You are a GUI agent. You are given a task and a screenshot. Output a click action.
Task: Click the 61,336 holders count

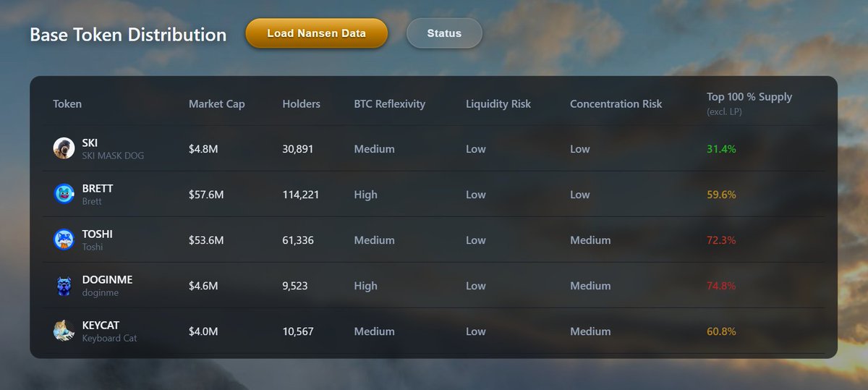pyautogui.click(x=298, y=240)
